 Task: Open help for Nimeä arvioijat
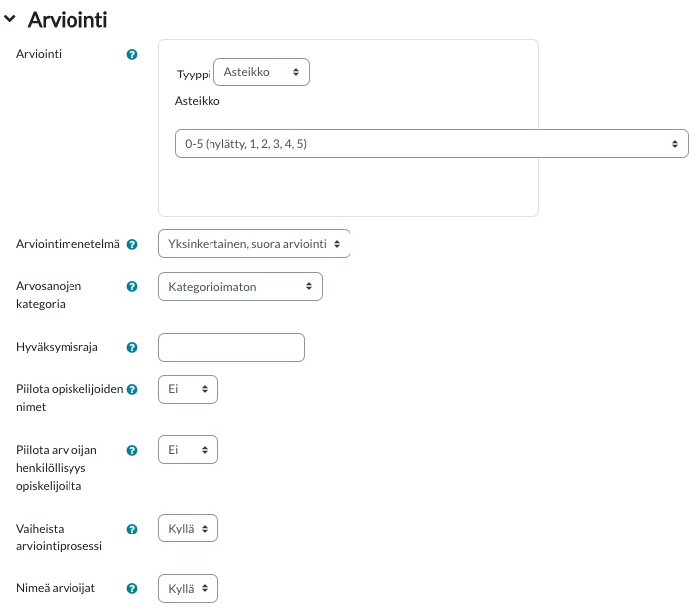(x=132, y=588)
